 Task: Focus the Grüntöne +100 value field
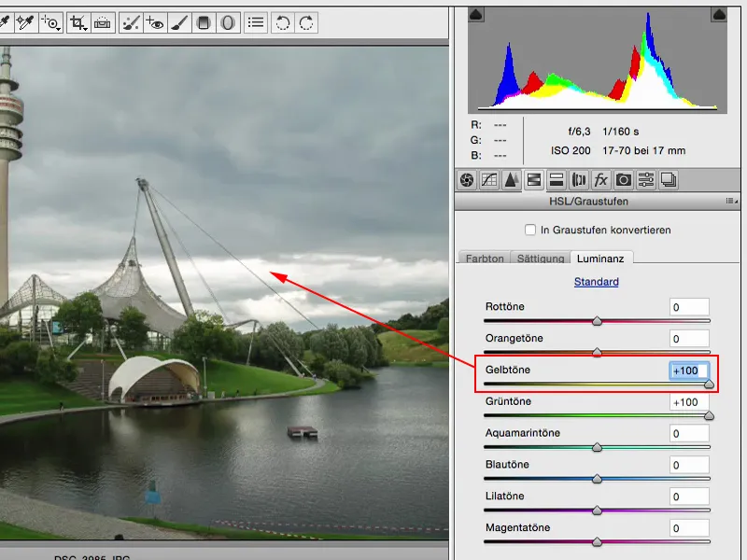point(689,402)
